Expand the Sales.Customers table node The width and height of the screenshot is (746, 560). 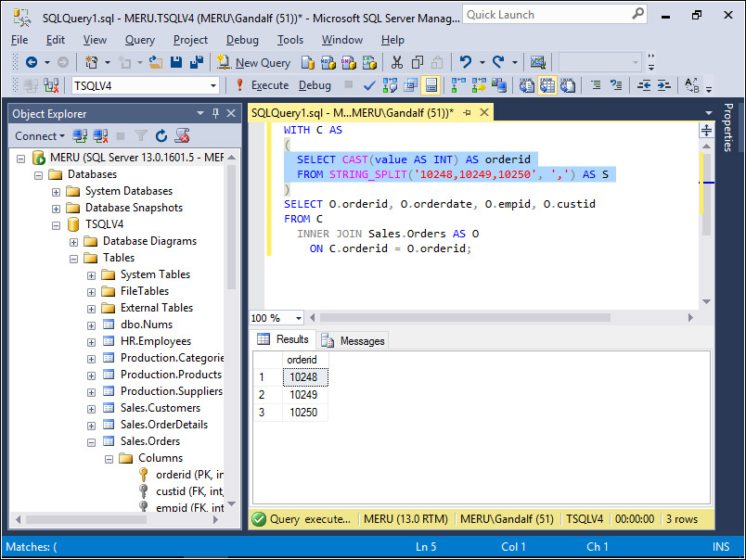91,408
